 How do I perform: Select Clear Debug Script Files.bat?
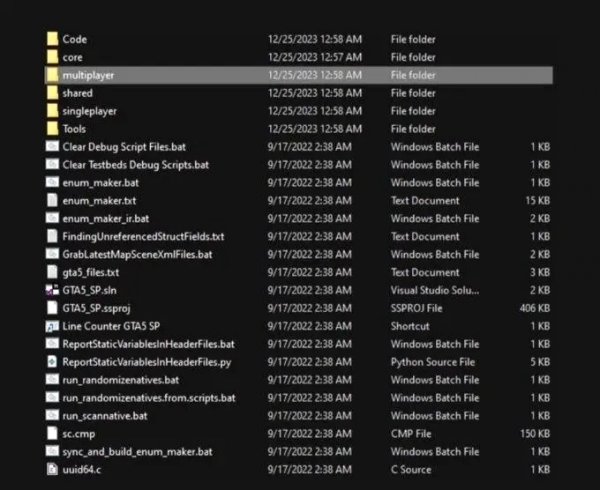124,147
